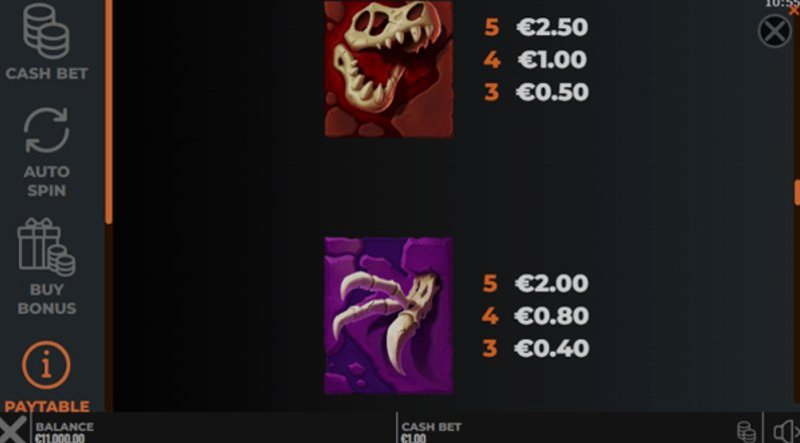Click the BUY BONUS text label
Viewport: 800px width, 443px height.
coord(46,299)
